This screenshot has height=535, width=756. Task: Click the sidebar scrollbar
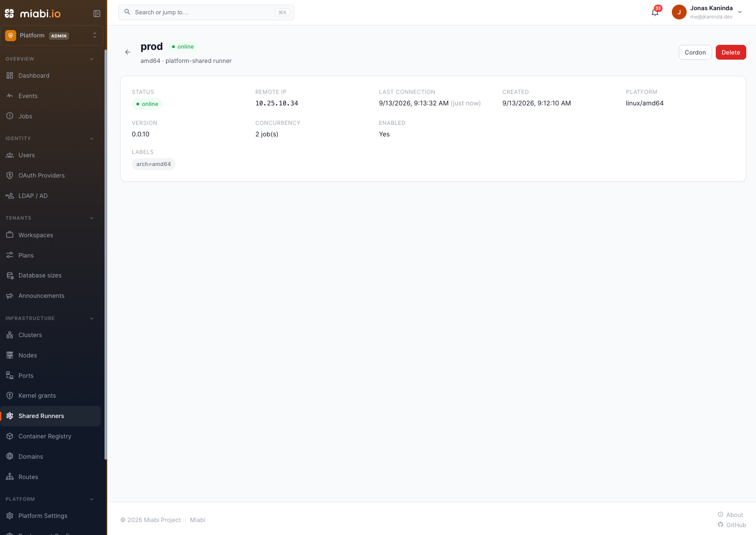coord(105,254)
